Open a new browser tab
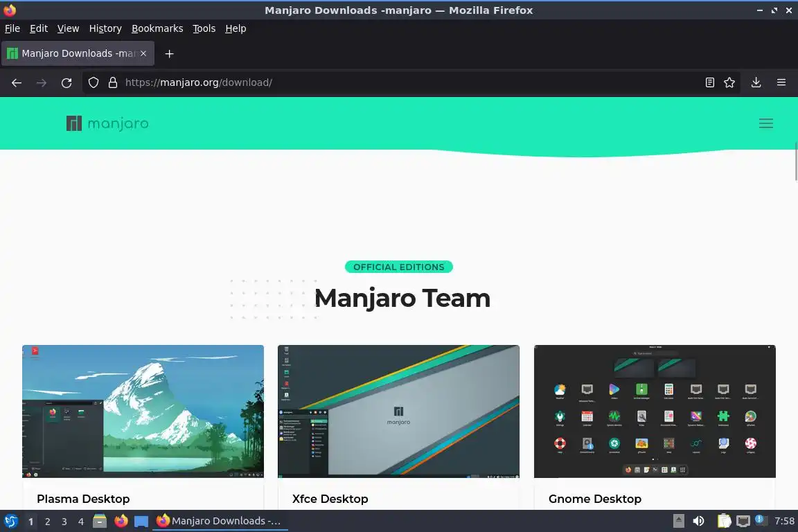This screenshot has width=798, height=532. tap(170, 53)
